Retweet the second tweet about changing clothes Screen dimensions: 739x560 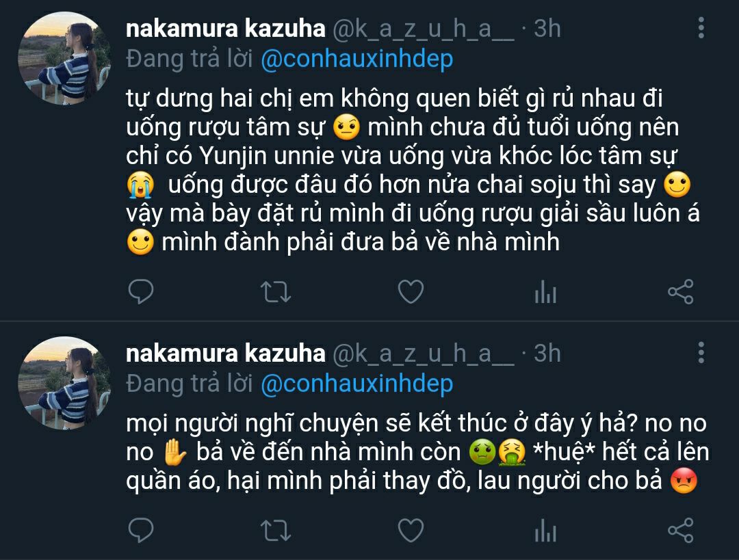[277, 531]
